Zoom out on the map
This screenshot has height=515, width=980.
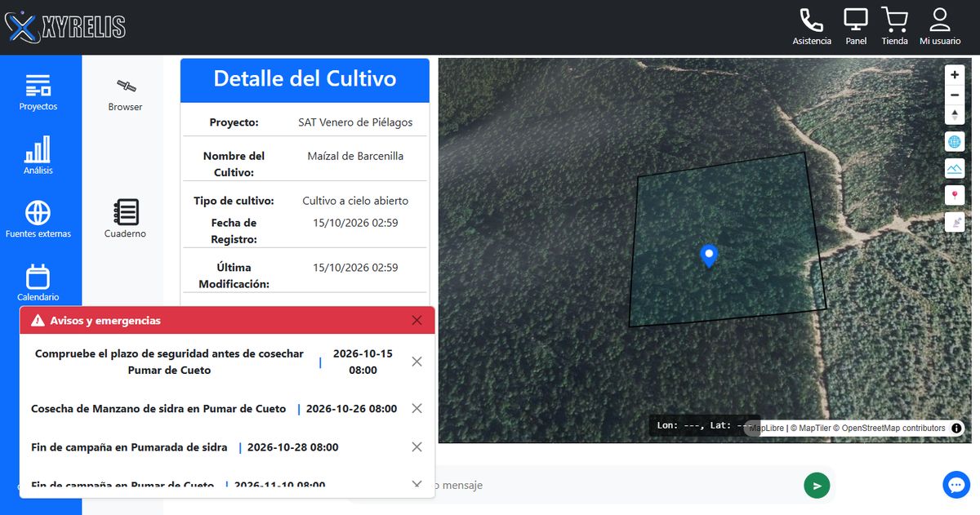point(955,95)
